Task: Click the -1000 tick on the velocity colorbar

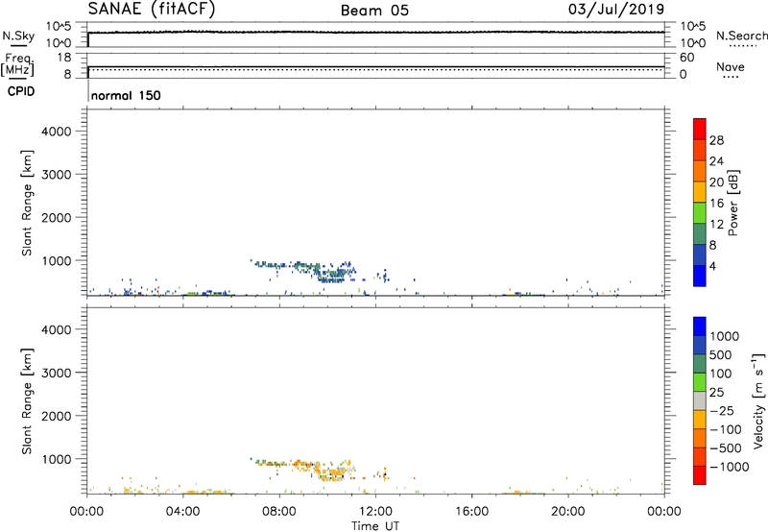Action: [729, 467]
